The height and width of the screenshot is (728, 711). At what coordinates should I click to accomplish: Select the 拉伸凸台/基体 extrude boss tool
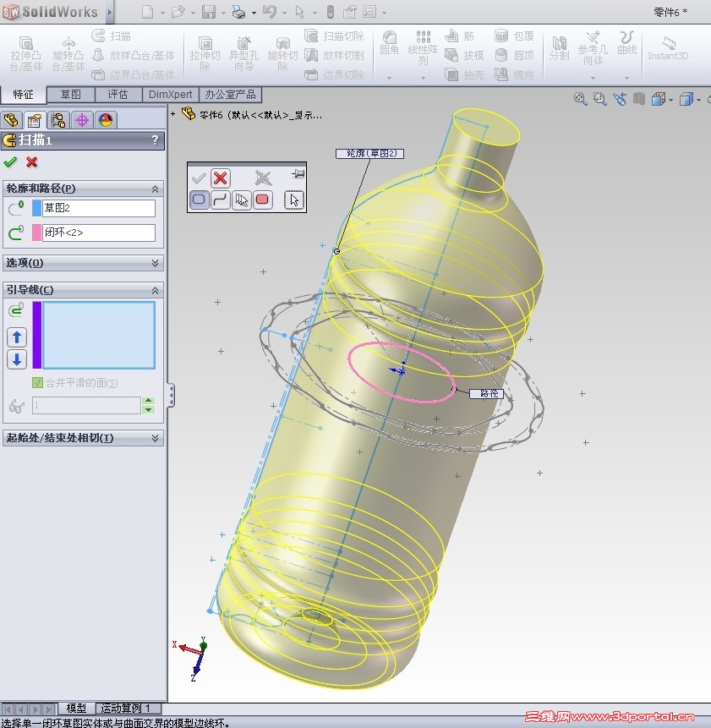point(26,54)
